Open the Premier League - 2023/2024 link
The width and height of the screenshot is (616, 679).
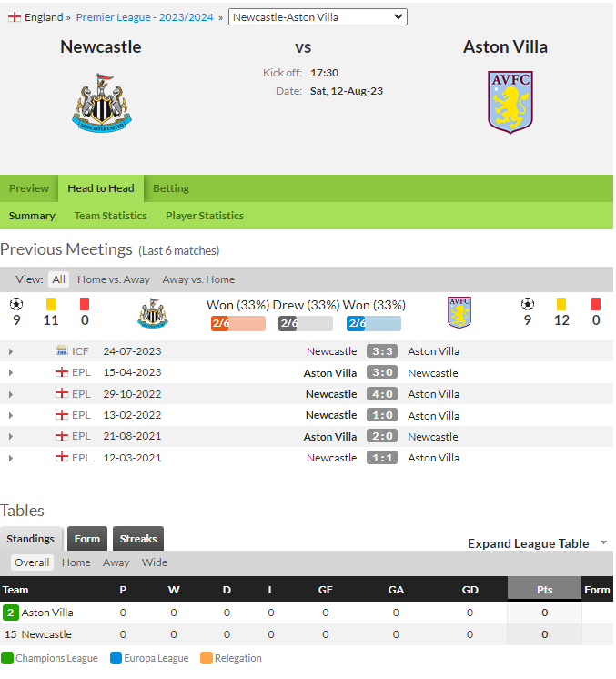145,17
